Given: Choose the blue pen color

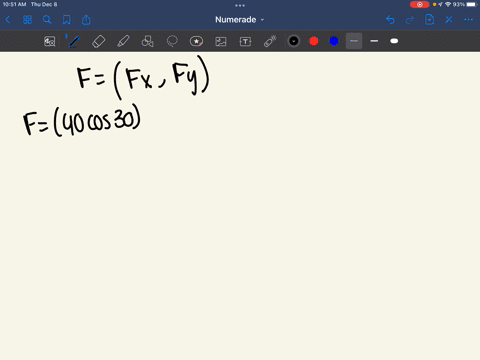Looking at the screenshot, I should (334, 41).
